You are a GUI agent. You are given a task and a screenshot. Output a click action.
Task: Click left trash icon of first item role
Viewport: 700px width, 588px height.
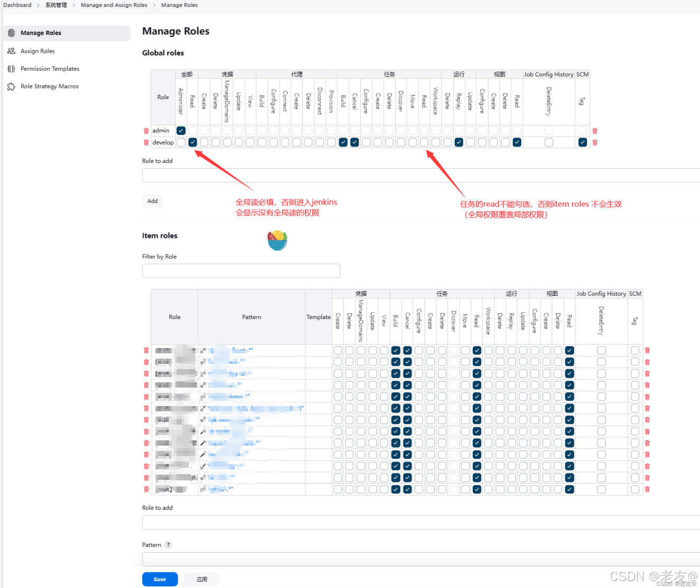(146, 350)
